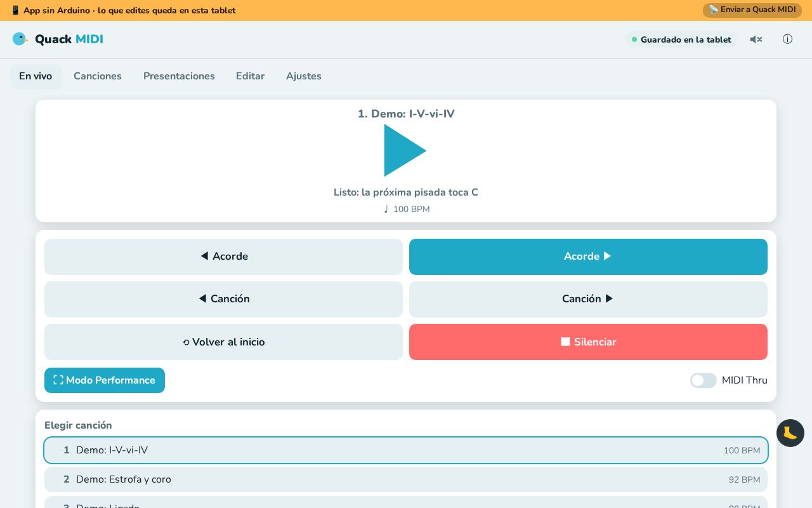Image resolution: width=812 pixels, height=508 pixels.
Task: Go to previous song with ◀ Canción
Action: (223, 299)
